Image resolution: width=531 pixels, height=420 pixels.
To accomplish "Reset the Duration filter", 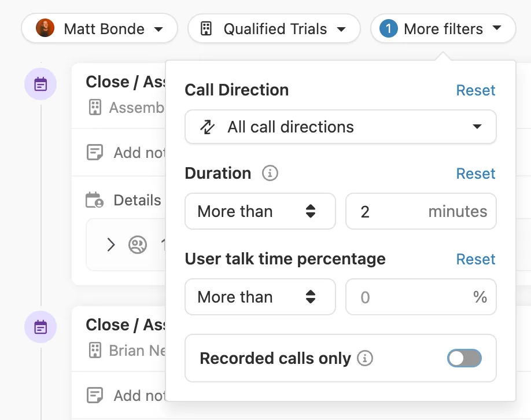I will (x=475, y=174).
